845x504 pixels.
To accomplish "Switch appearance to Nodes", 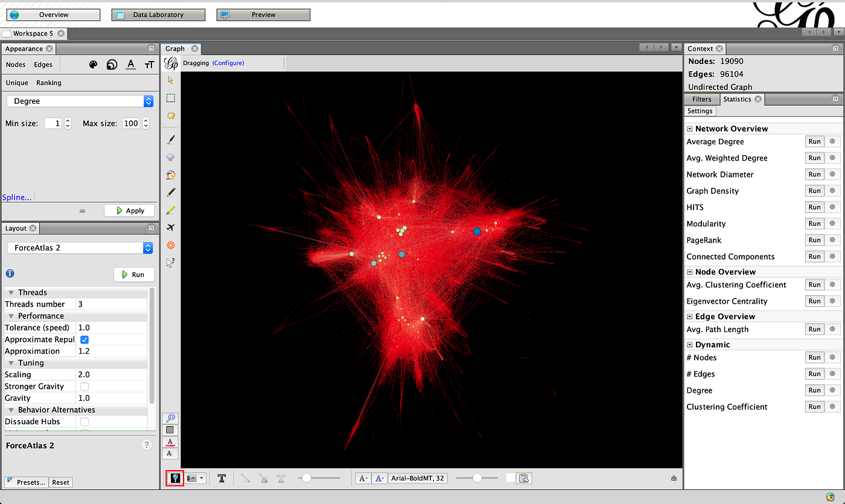I will point(16,65).
